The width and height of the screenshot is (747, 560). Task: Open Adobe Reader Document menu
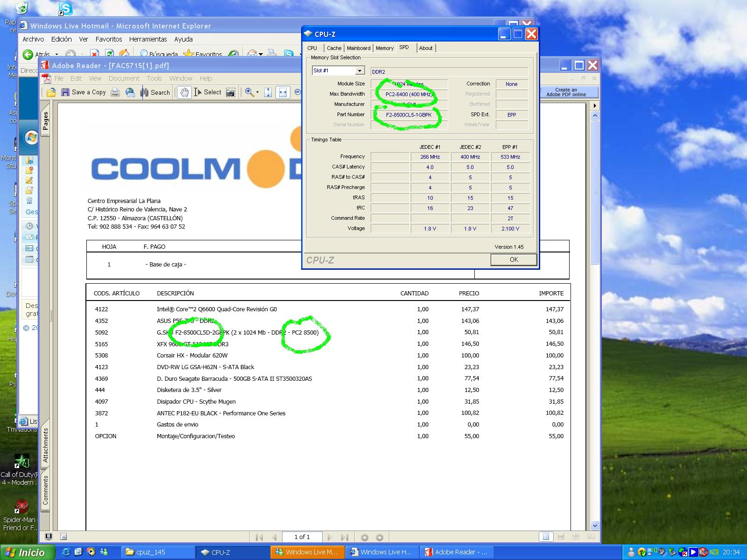point(124,78)
